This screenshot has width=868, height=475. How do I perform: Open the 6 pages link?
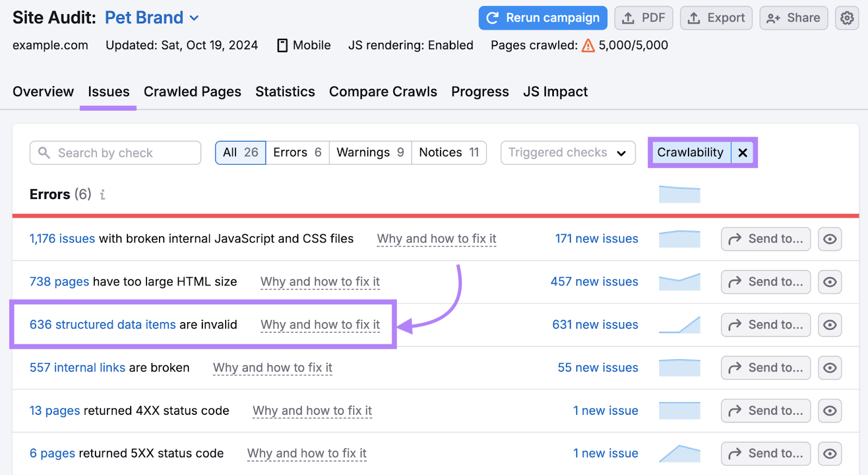point(52,453)
